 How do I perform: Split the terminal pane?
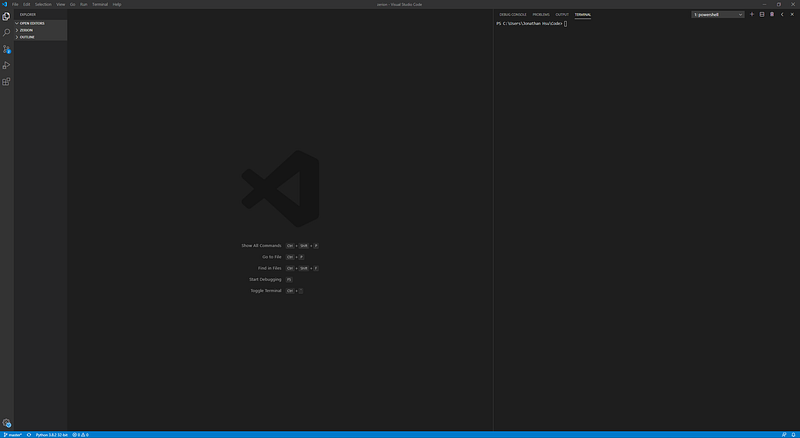point(762,14)
